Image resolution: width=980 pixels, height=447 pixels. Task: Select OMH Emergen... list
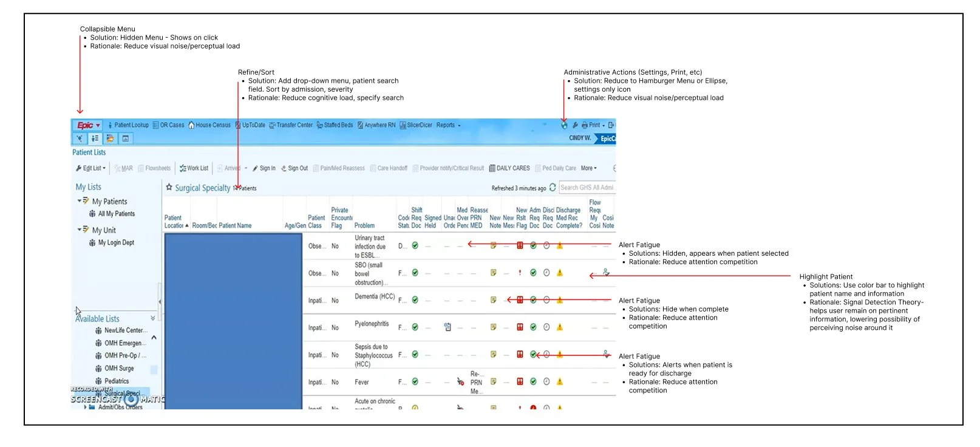point(121,343)
